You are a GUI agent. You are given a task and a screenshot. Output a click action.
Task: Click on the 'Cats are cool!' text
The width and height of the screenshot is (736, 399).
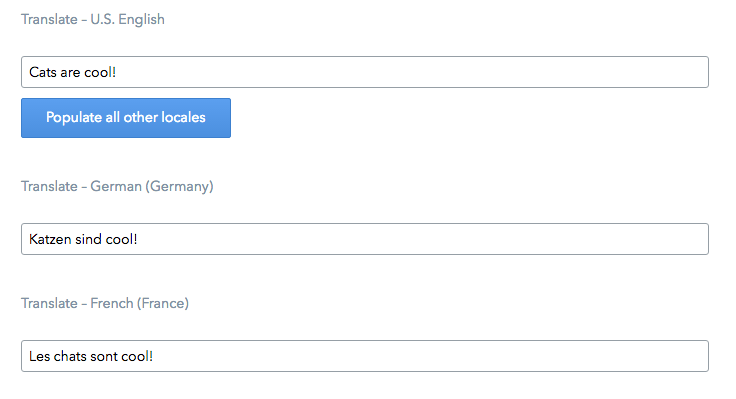tap(72, 72)
